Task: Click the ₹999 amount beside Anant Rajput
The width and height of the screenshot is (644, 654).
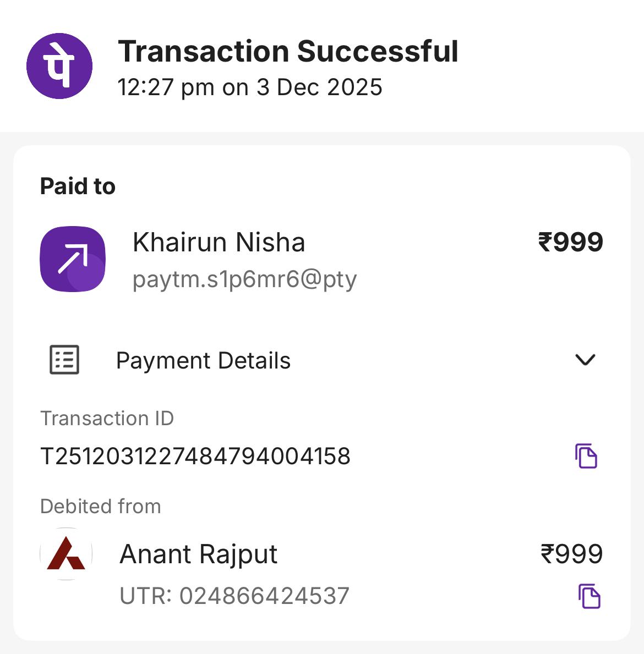Action: (x=571, y=554)
